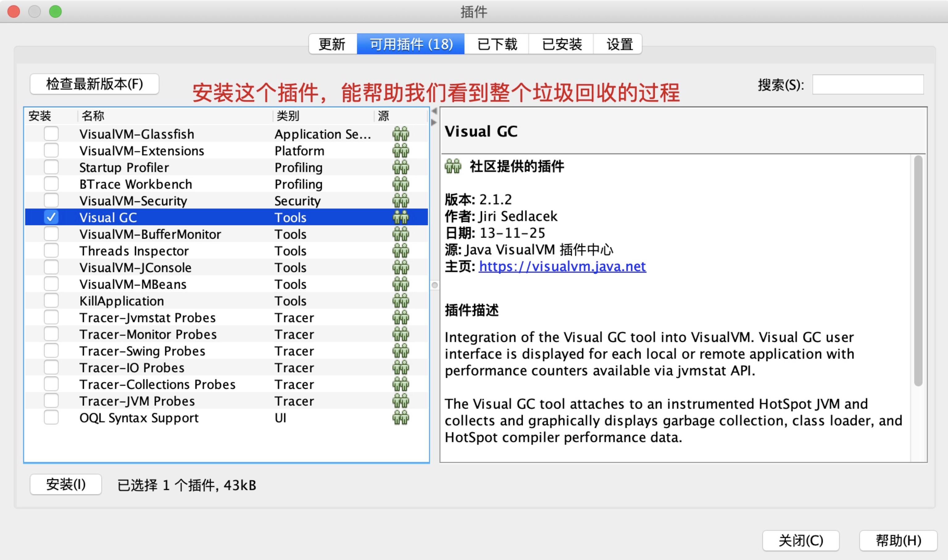Viewport: 948px width, 560px height.
Task: Click 检查最新版本(F) button
Action: click(x=94, y=84)
